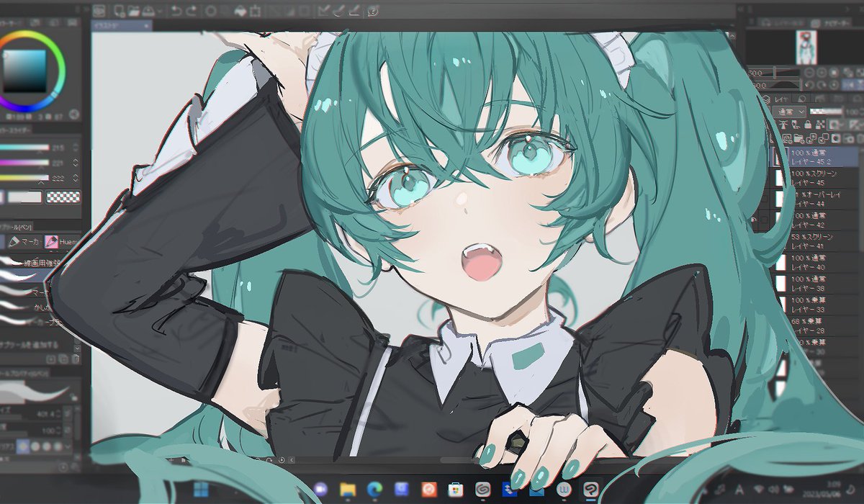Viewport: 864px width, 504px height.
Task: Select the オーバーレイ layer レイヤー 44
Action: [x=814, y=200]
